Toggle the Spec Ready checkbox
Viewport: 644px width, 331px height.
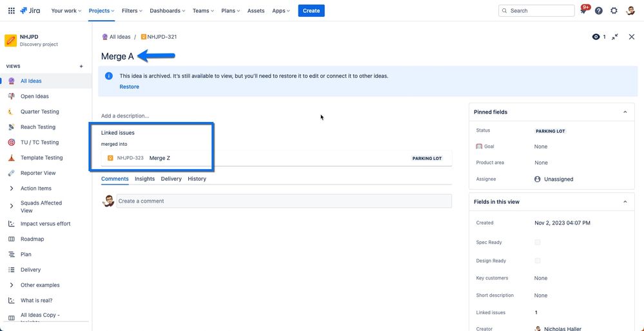(x=537, y=242)
